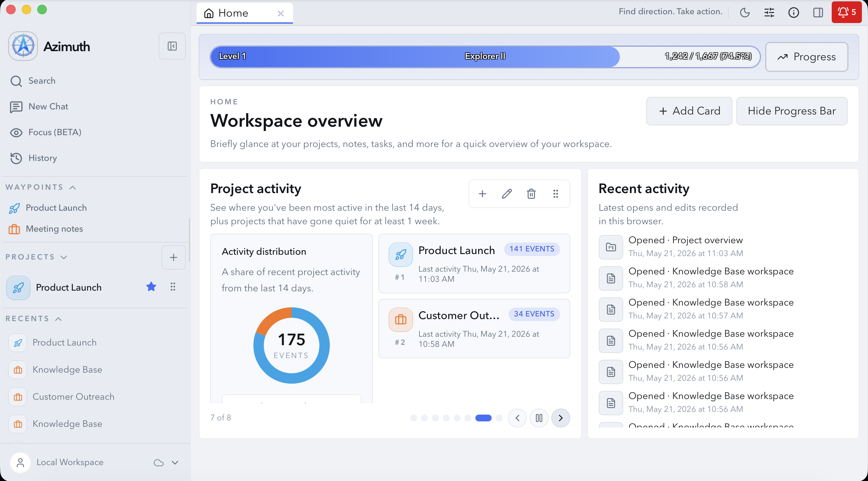Open Customer Outreach in Recents
868x481 pixels.
(x=95, y=397)
